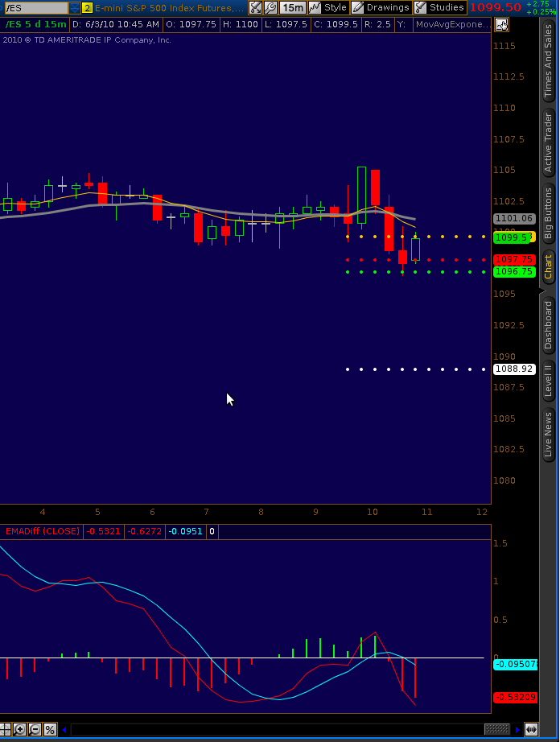Viewport: 560px width, 742px height.
Task: Switch to the Active Trader tab
Action: [548, 142]
